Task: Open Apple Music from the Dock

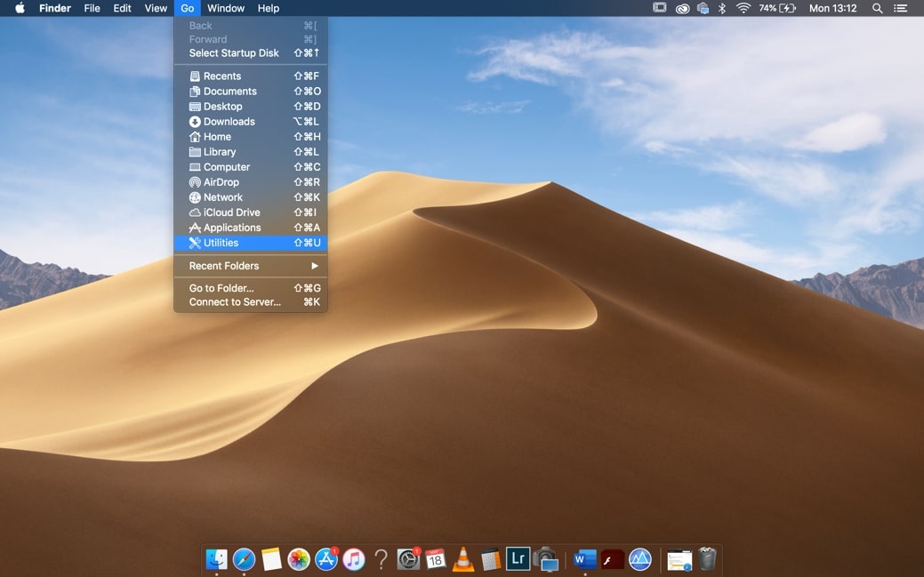Action: click(x=353, y=558)
